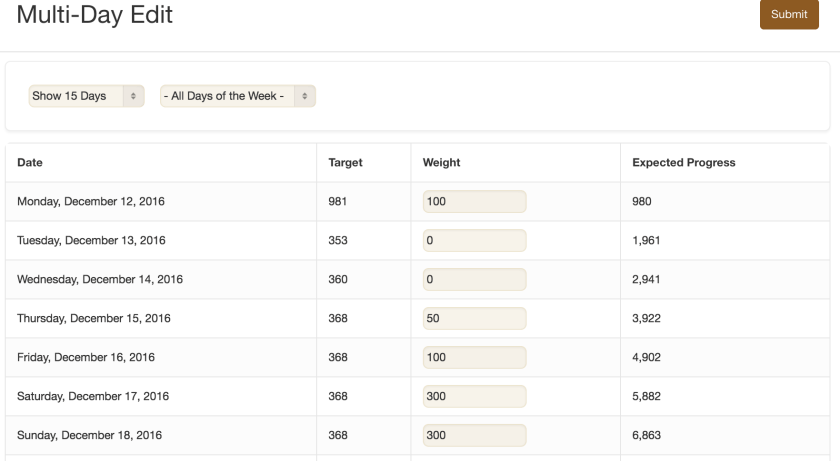Click the Date column header

click(x=30, y=163)
